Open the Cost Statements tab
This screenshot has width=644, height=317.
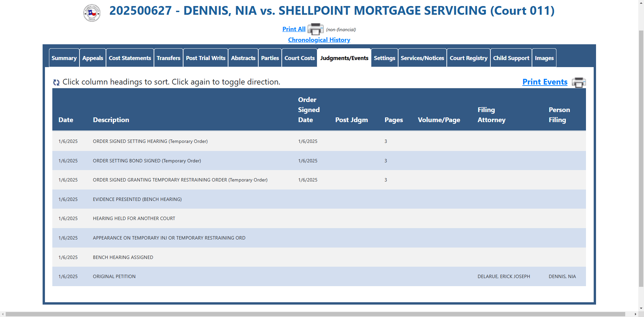pos(130,58)
